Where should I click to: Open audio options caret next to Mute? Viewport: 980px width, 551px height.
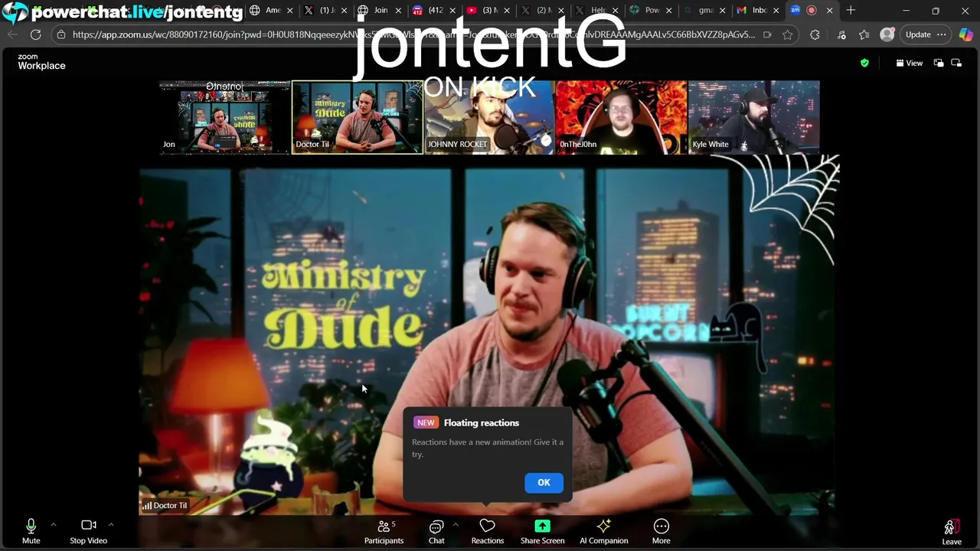tap(54, 525)
